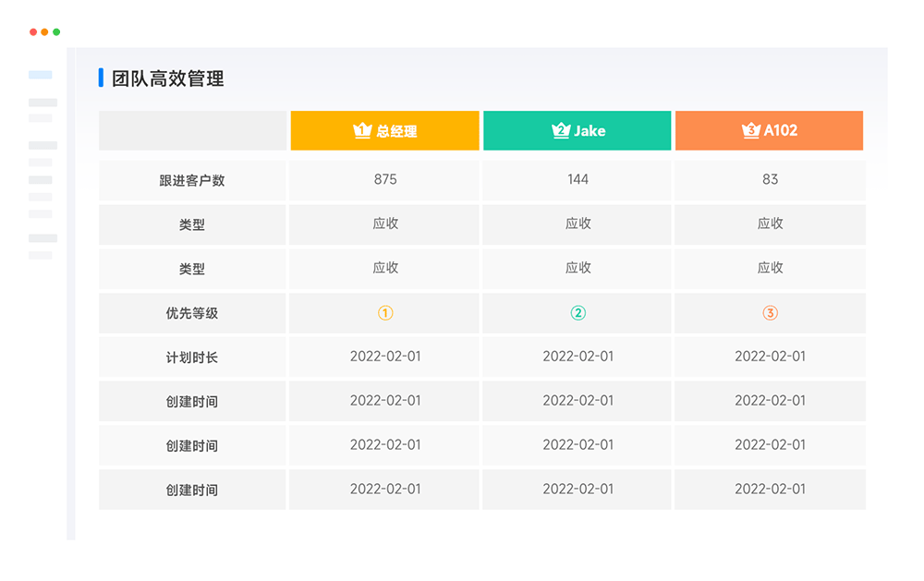Switch to the Jake column header
This screenshot has height=581, width=924.
coord(577,130)
